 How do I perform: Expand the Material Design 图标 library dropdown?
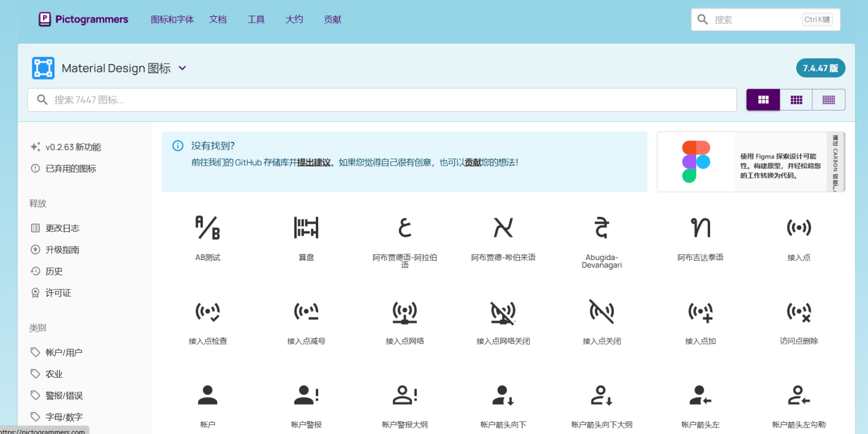[182, 68]
